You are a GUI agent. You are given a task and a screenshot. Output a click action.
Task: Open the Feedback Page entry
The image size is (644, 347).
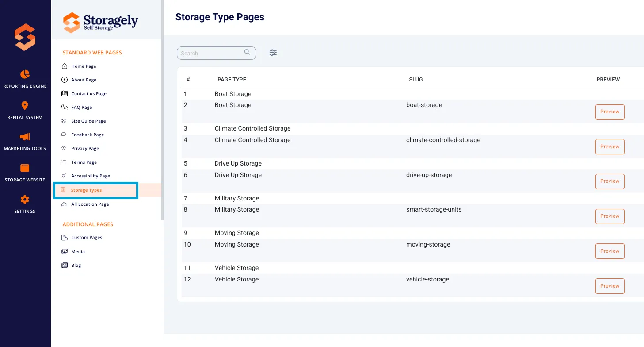tap(88, 135)
